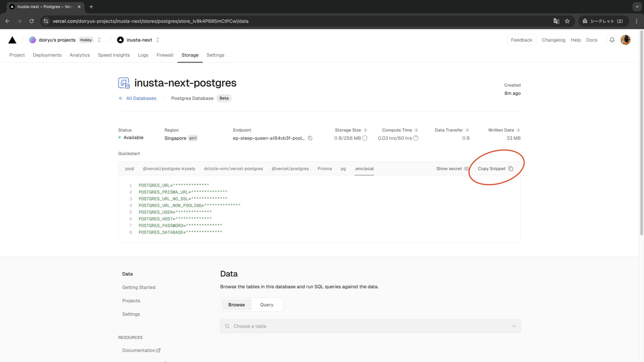This screenshot has width=644, height=362.
Task: Select the .env.local snippet tab
Action: click(364, 169)
